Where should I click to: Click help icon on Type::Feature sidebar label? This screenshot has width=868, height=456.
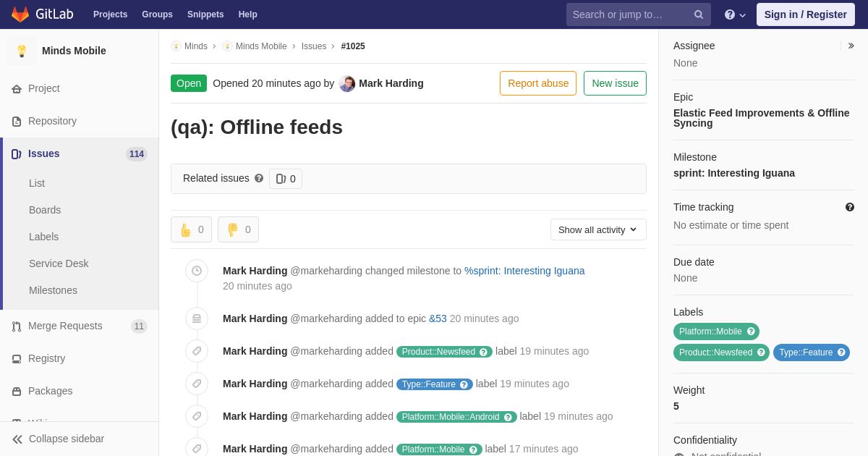pos(841,352)
